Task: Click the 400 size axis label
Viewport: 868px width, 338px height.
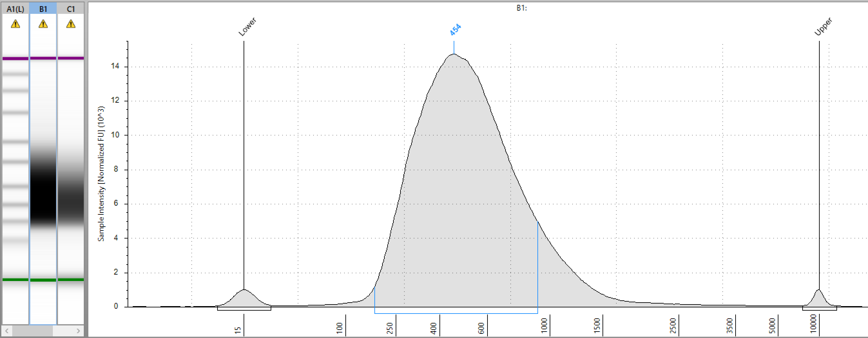Action: click(x=434, y=328)
